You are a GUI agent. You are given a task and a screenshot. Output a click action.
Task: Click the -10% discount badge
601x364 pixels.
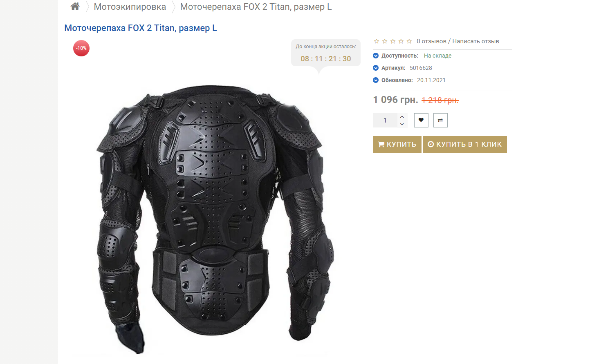point(81,48)
